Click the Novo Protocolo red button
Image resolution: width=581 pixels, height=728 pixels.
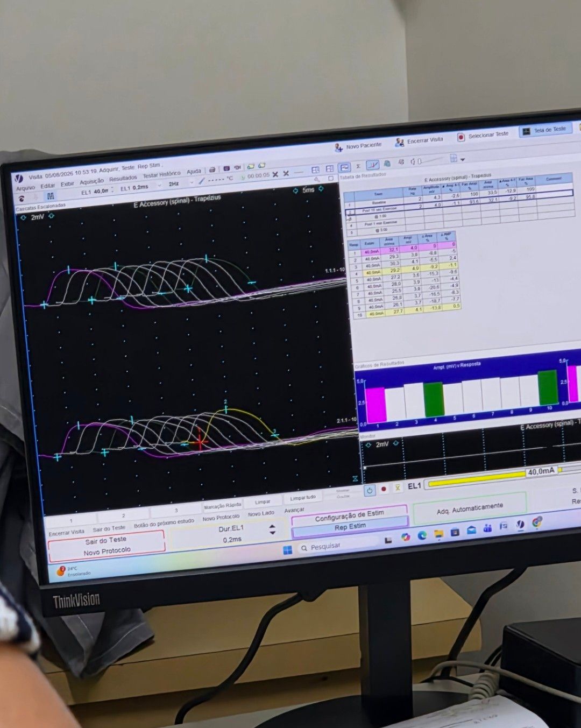pyautogui.click(x=107, y=551)
